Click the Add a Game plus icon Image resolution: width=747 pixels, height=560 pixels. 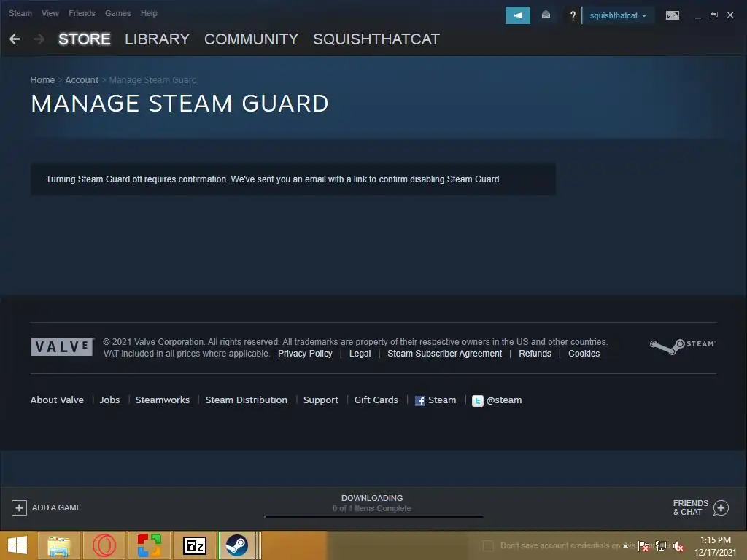tap(19, 507)
